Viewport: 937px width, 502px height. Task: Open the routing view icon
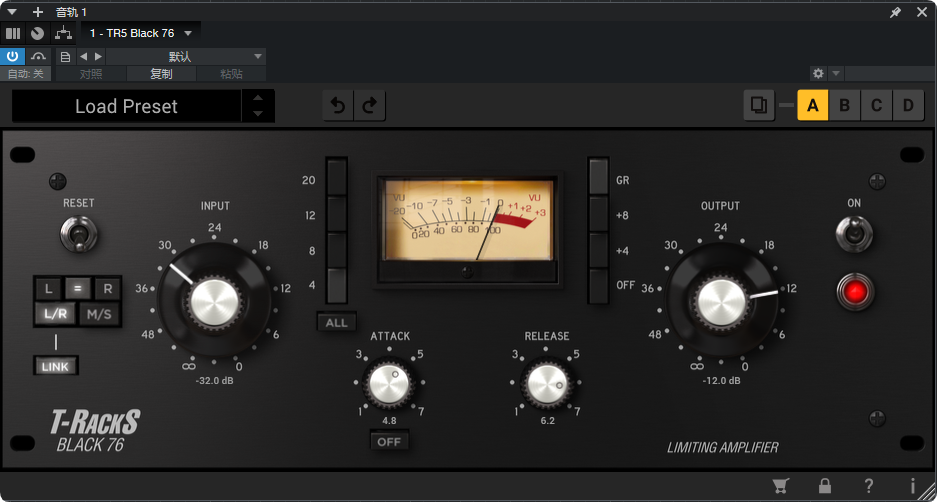pyautogui.click(x=63, y=33)
